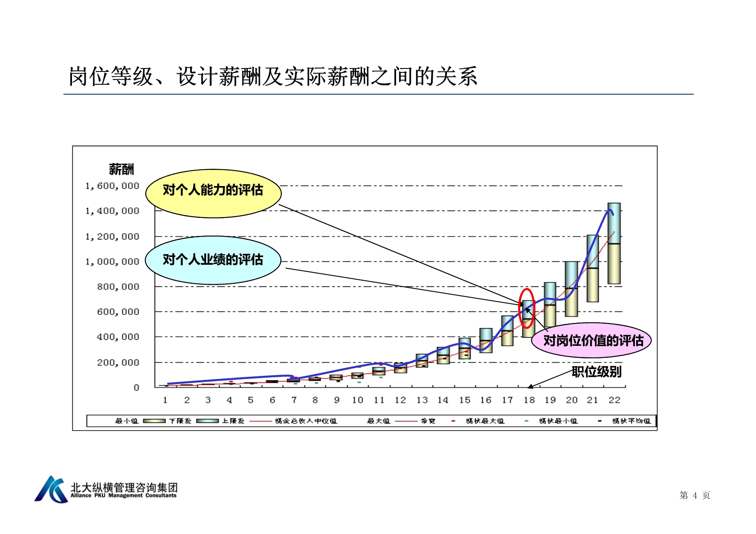Click the grade 16 stacked salary bar
This screenshot has width=756, height=534.
pos(486,341)
